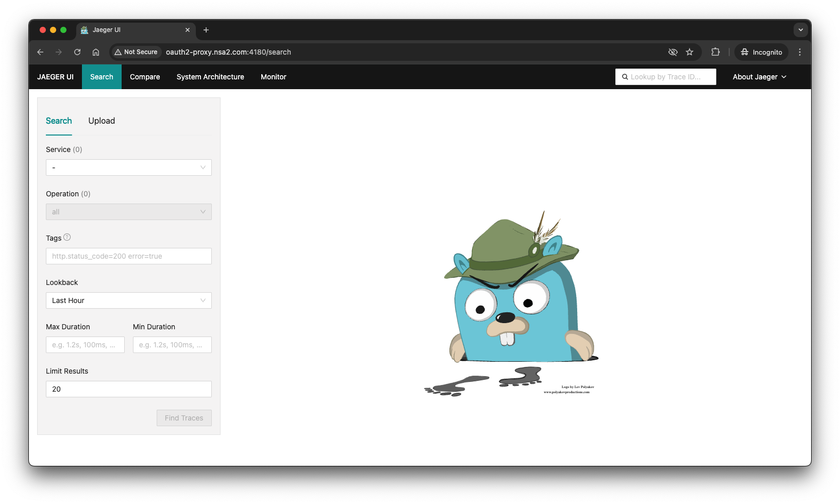Open the Lookback Last Hour dropdown
The image size is (840, 504).
[129, 300]
